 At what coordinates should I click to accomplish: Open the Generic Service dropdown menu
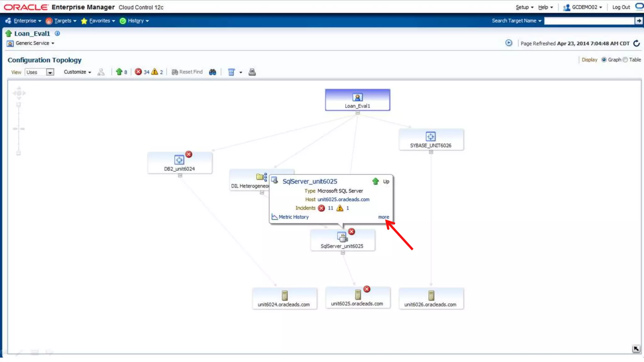[35, 43]
